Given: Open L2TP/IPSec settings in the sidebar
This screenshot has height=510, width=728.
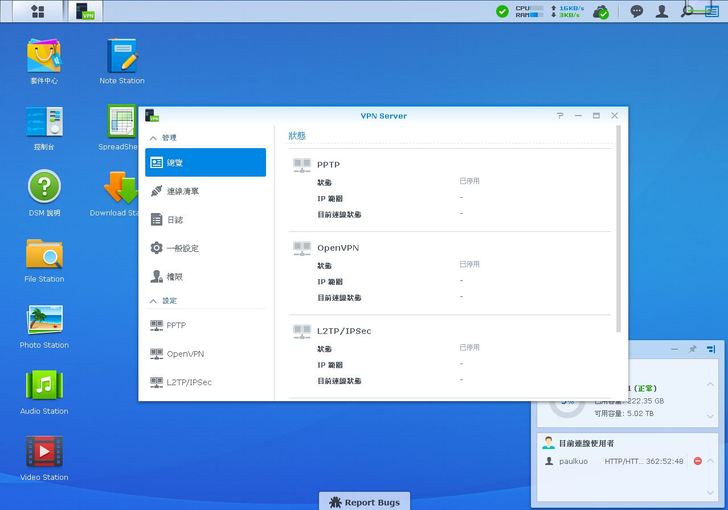Looking at the screenshot, I should coord(205,382).
